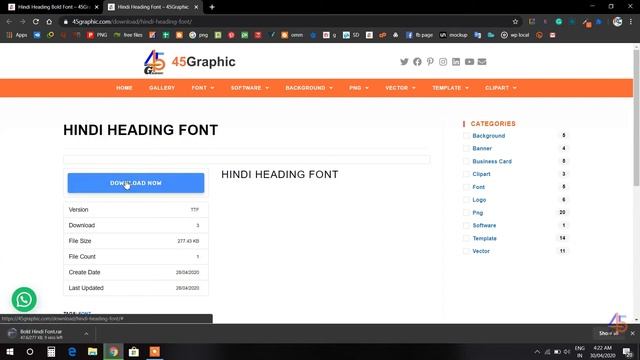Open File Explorer from the taskbar

pyautogui.click(x=93, y=352)
